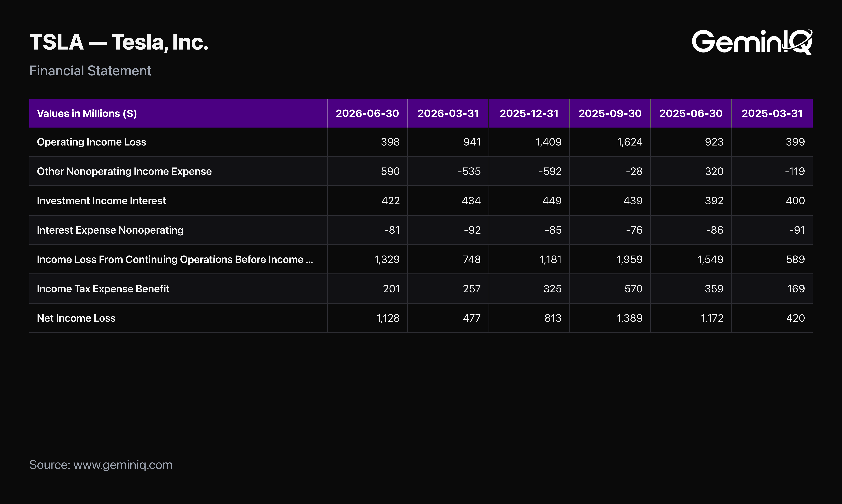The image size is (842, 504).
Task: Click Other Nonoperating value -535
Action: click(469, 171)
